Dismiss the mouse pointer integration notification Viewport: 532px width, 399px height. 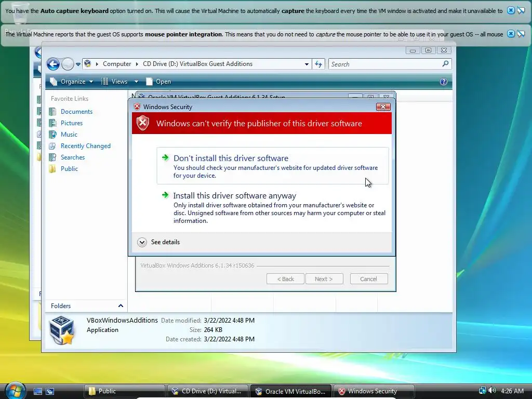point(511,34)
